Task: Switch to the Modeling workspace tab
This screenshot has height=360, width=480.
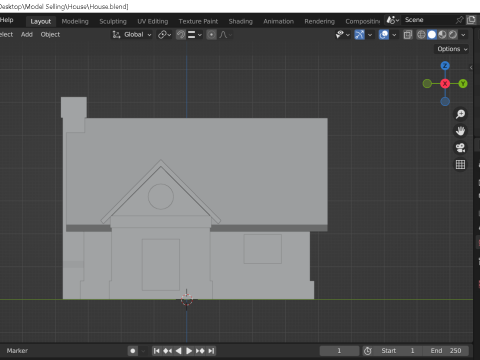Action: point(75,21)
